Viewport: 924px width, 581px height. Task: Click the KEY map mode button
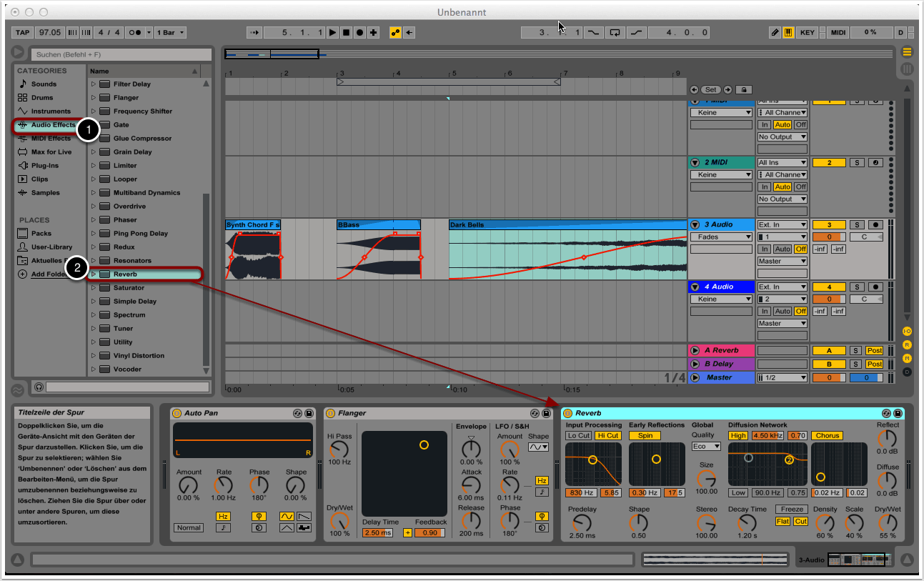807,33
